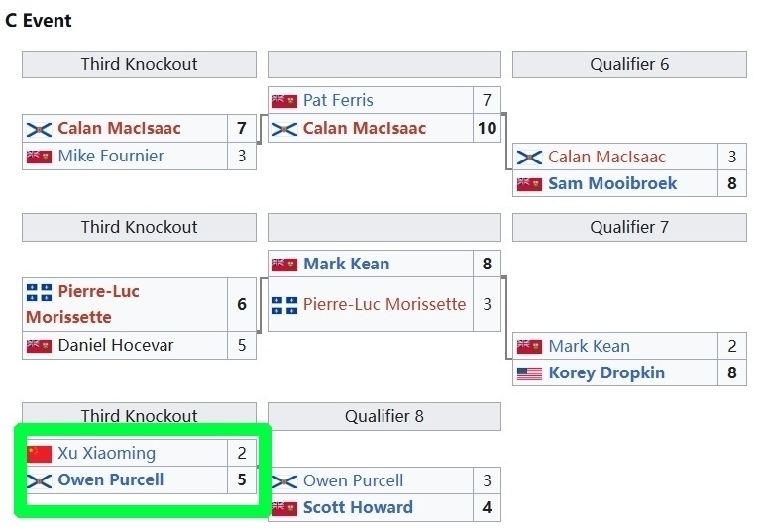Screen dimensions: 765x532
Task: Click the United States flag beside Korey Dropkin
Action: [529, 373]
